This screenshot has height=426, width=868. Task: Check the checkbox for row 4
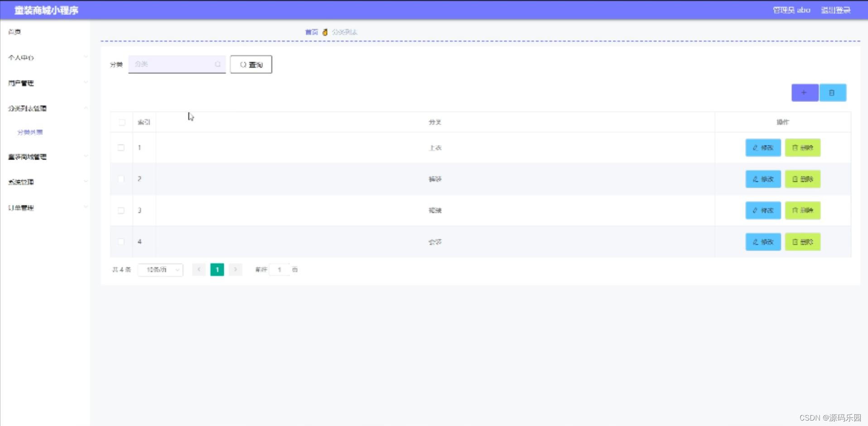click(x=121, y=242)
